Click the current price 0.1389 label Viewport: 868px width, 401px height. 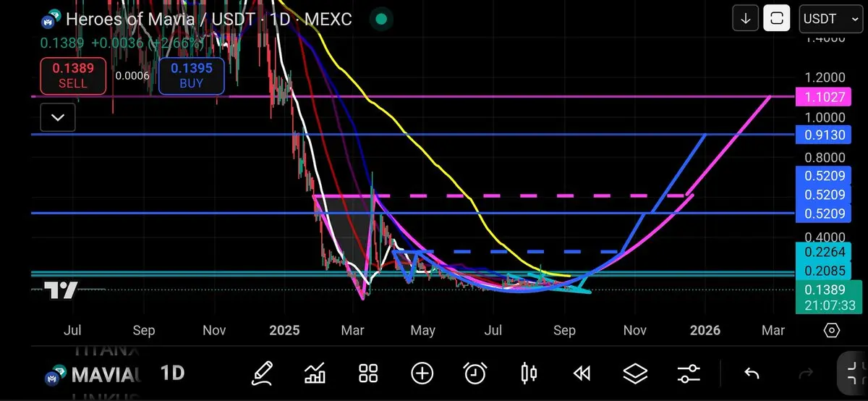pos(826,289)
